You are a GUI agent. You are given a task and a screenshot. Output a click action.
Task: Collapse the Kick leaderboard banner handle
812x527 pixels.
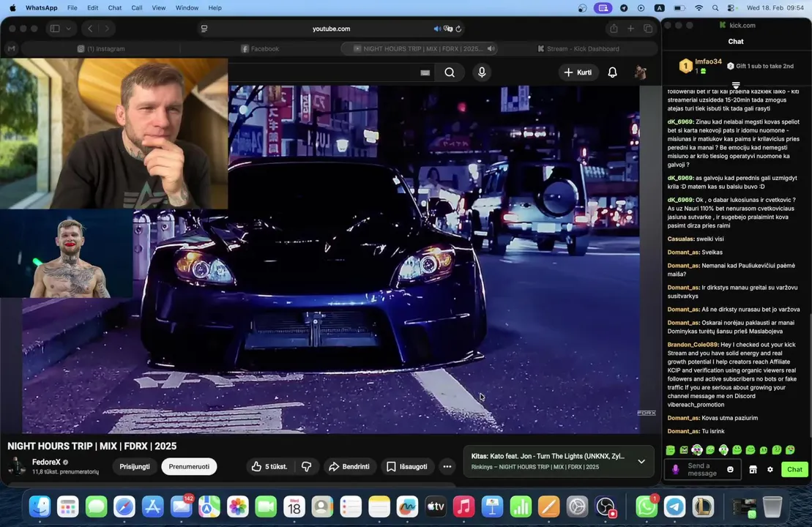(736, 84)
